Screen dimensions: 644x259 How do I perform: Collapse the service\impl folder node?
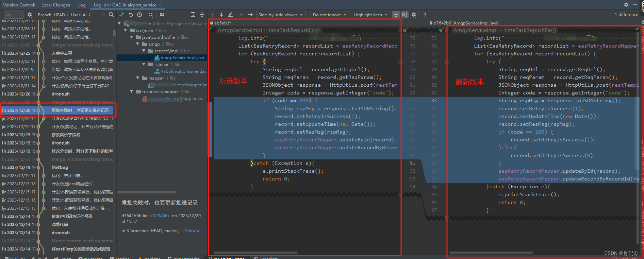coord(144,51)
